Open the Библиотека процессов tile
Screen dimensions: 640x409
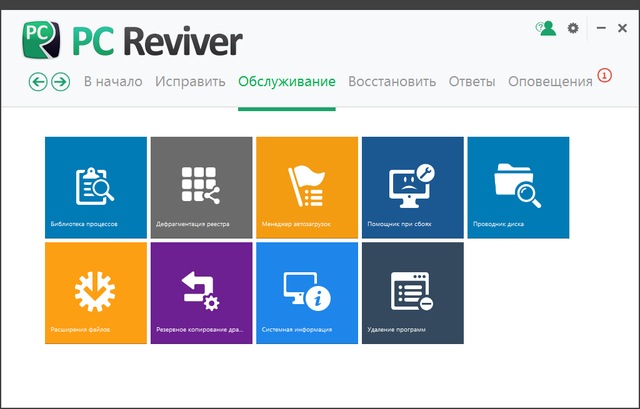pyautogui.click(x=96, y=187)
